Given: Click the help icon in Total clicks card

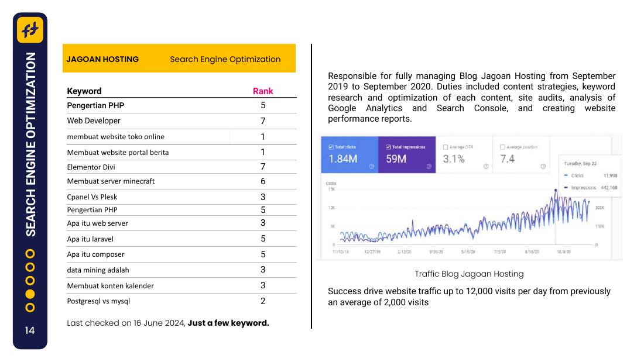Looking at the screenshot, I should point(372,166).
